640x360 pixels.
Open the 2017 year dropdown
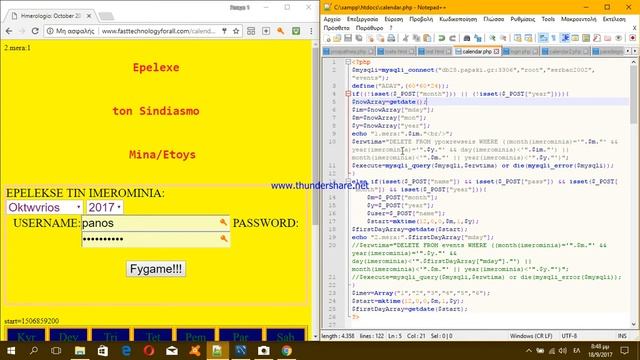pyautogui.click(x=104, y=207)
